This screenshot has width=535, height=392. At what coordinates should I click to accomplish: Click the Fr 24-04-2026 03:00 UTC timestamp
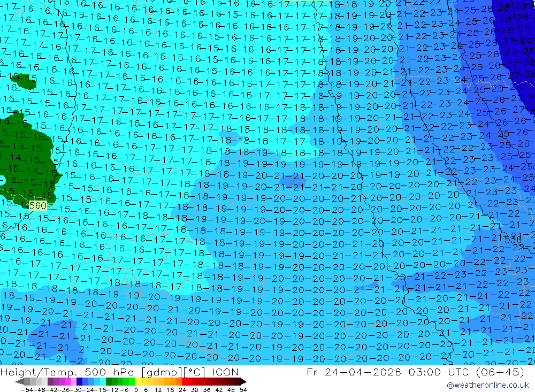[x=388, y=372]
